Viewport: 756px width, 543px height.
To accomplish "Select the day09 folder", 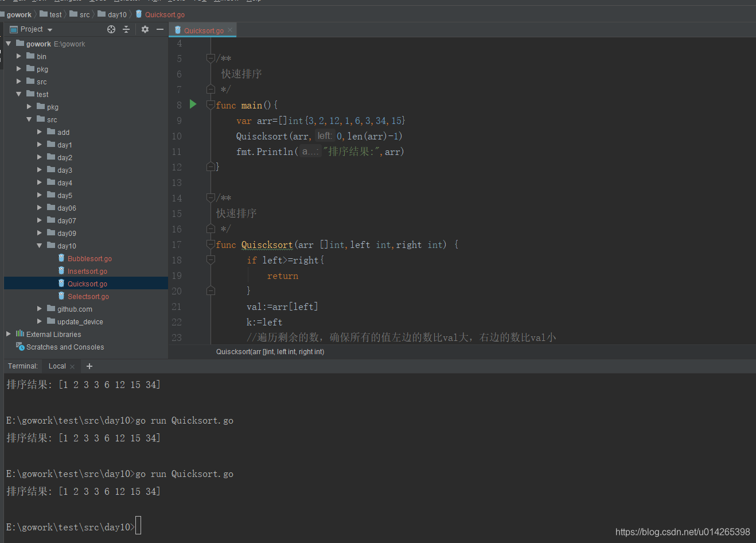I will click(x=67, y=234).
